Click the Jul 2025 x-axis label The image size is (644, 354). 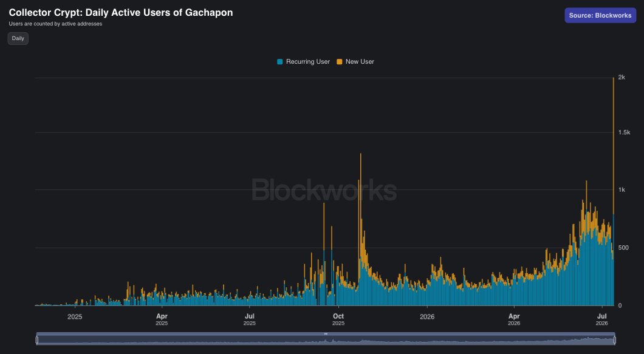coord(249,319)
